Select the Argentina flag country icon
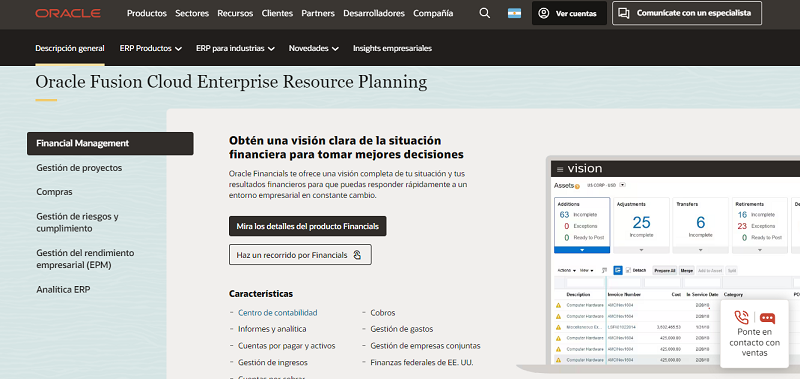 [514, 13]
